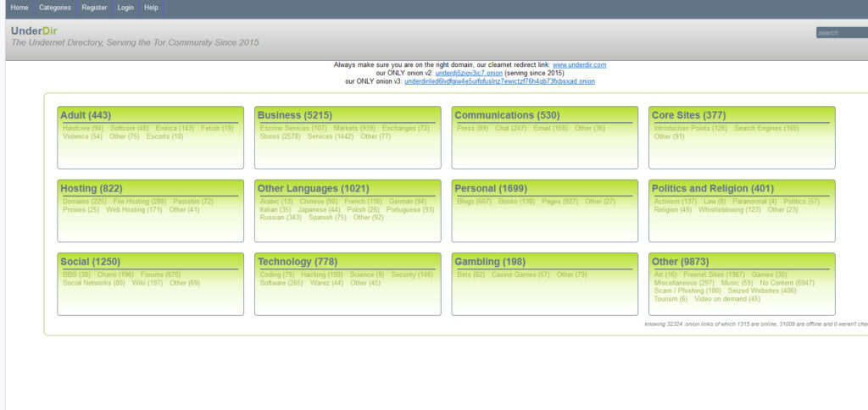Select Blogs (607) subcategory

click(x=475, y=202)
